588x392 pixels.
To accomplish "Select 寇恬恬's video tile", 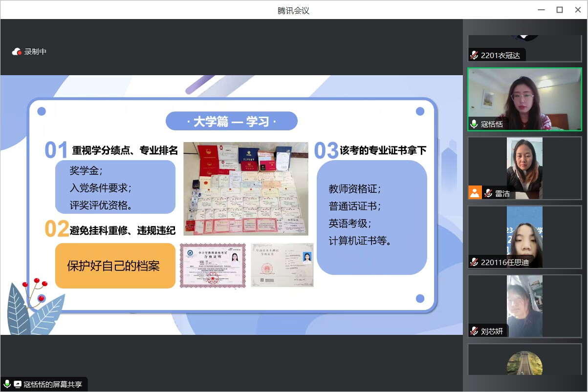I will [x=525, y=99].
